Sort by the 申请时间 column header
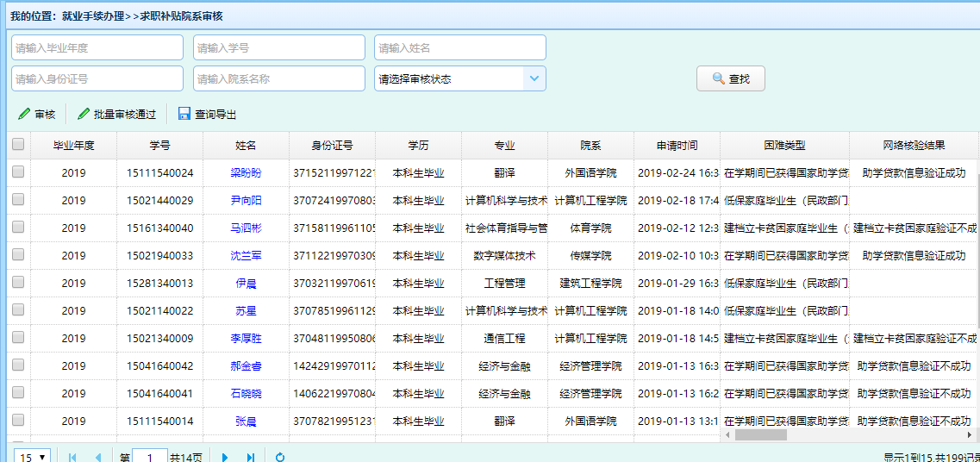The image size is (980, 462). (x=677, y=145)
